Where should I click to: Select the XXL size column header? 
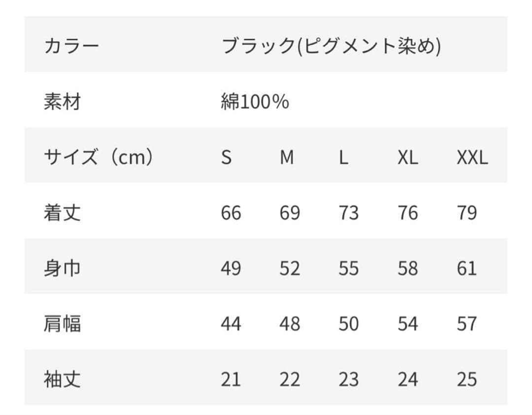click(x=472, y=157)
